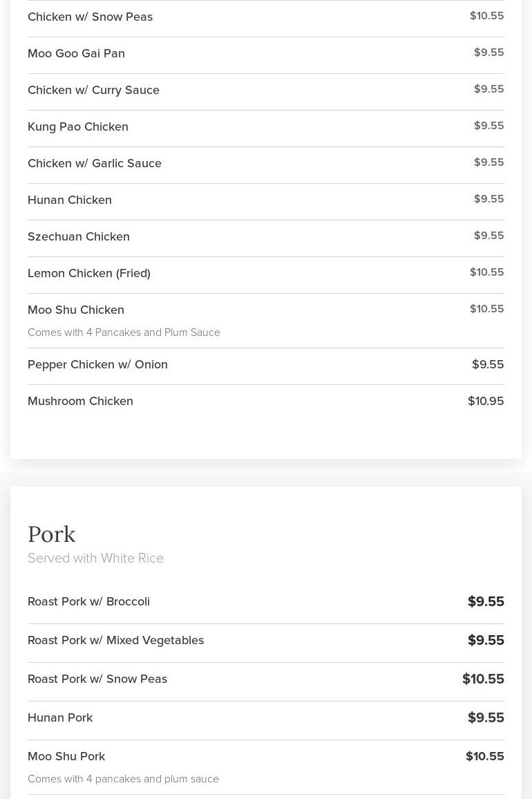Choose Chicken w/ Curry Sauce
This screenshot has height=799, width=532.
93,90
